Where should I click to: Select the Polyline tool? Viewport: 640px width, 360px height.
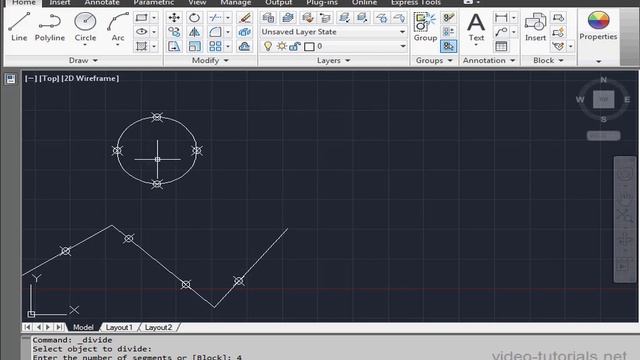point(49,27)
